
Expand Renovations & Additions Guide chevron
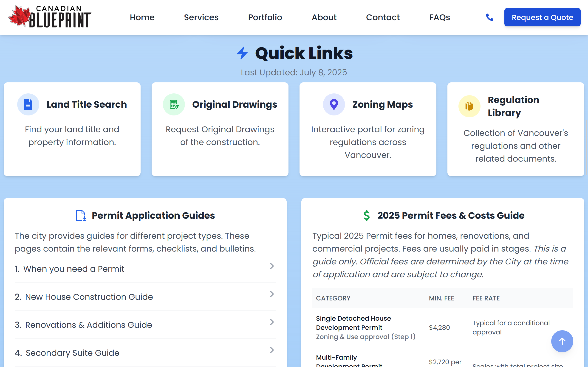pos(272,322)
